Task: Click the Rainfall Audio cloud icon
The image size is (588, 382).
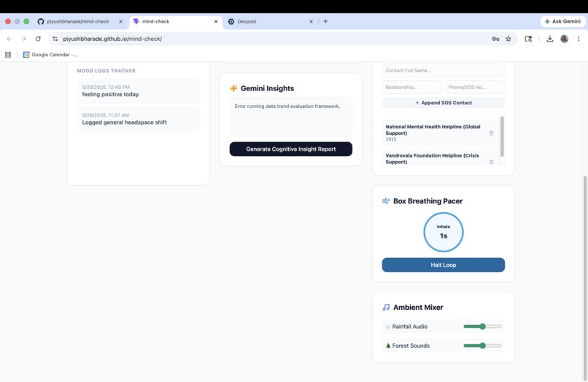Action: [388, 327]
